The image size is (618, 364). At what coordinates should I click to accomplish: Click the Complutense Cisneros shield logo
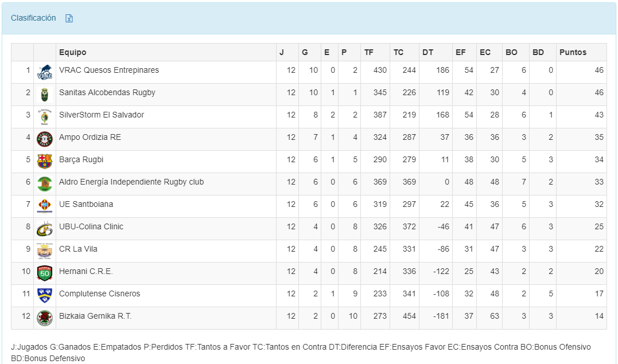[44, 296]
